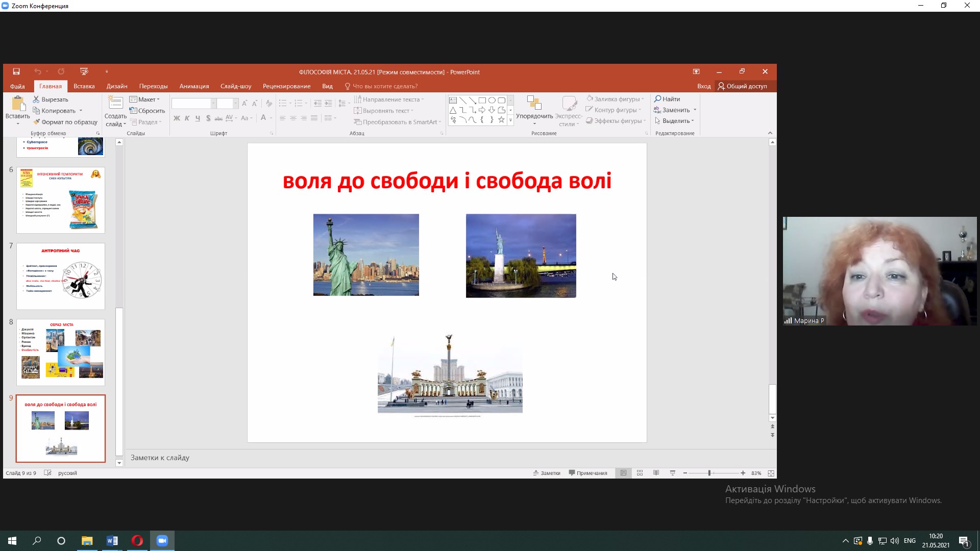980x551 pixels.
Task: Select the Arrange (Упорядочить) icon
Action: click(534, 104)
